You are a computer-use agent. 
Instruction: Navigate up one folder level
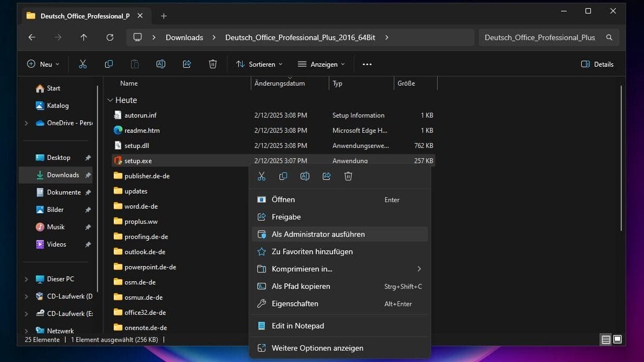(x=83, y=37)
